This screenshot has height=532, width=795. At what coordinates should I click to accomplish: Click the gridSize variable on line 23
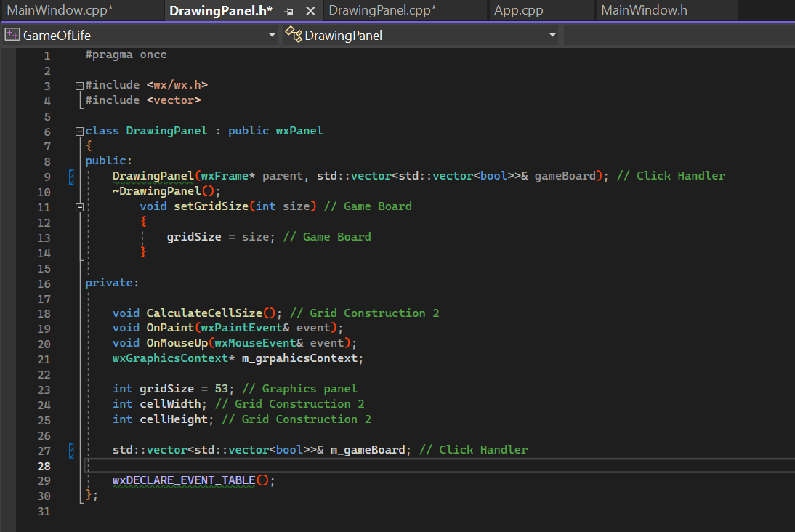(161, 388)
